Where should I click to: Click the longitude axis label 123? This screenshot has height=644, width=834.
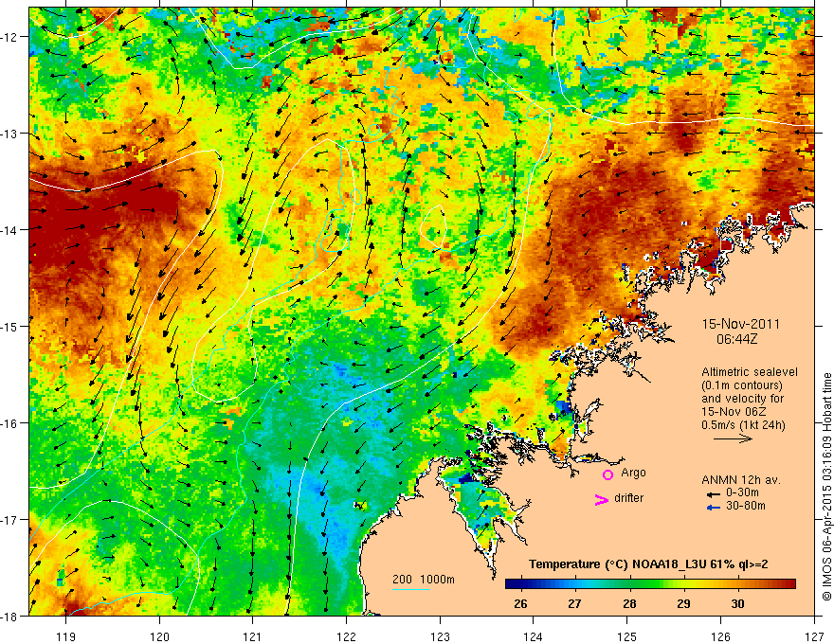click(440, 636)
